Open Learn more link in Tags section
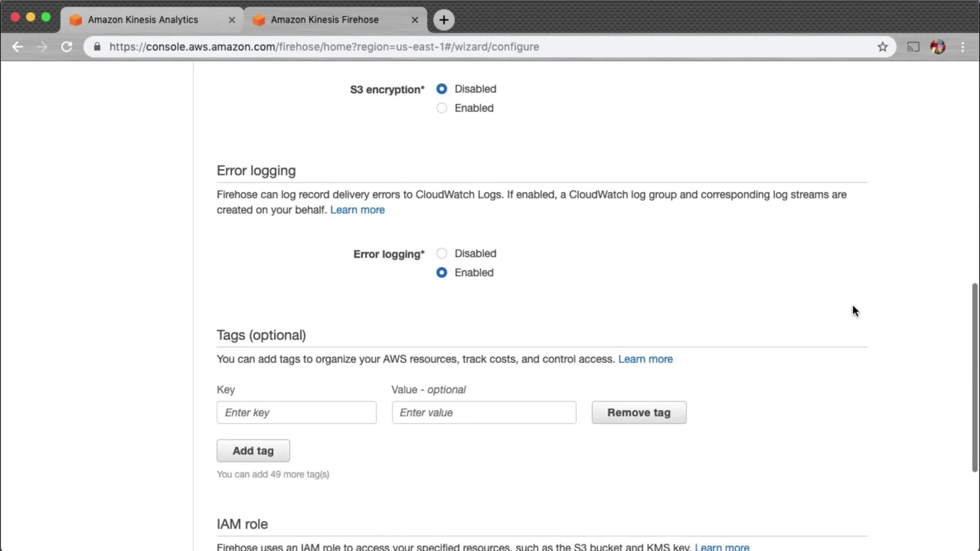The height and width of the screenshot is (551, 980). coord(645,359)
